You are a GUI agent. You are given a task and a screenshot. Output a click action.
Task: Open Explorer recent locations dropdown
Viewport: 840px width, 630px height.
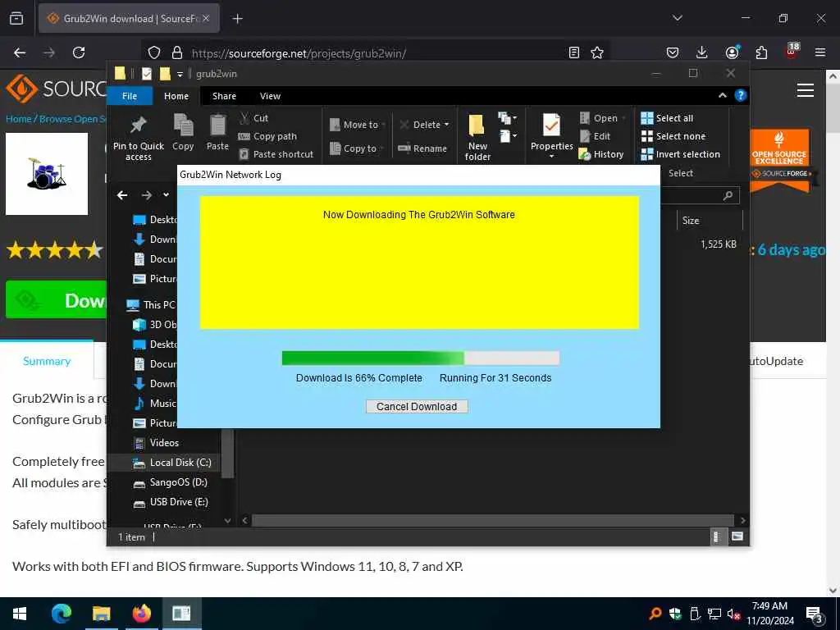(x=166, y=194)
